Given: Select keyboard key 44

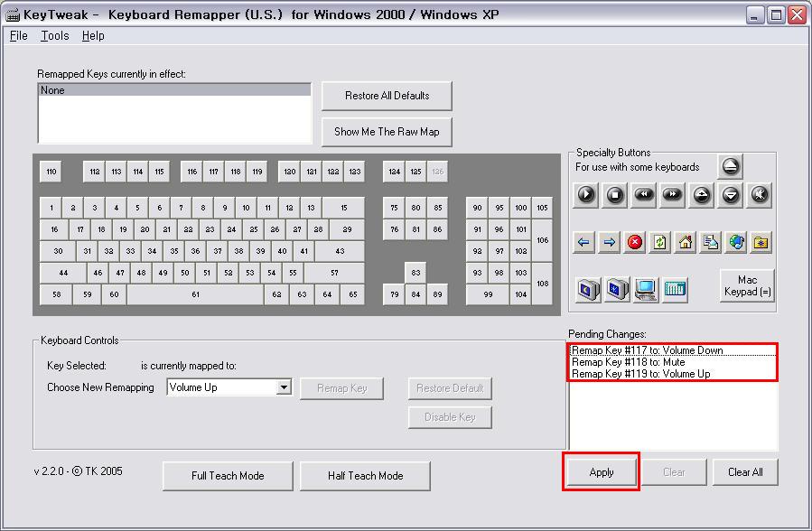Looking at the screenshot, I should [63, 273].
